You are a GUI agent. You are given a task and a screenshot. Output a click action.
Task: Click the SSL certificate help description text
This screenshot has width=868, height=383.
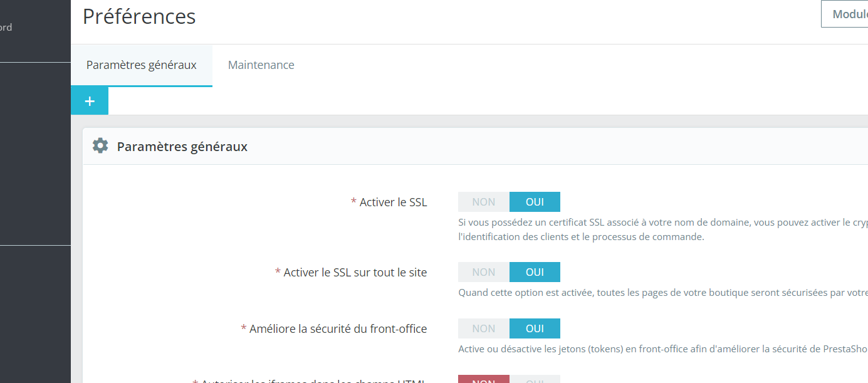coord(663,229)
